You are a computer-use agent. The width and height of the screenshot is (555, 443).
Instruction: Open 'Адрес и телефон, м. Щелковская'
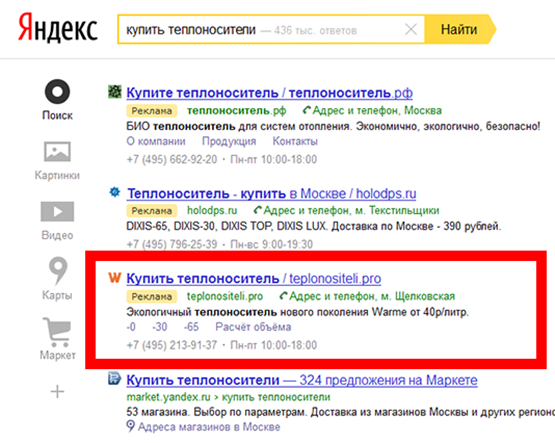click(367, 296)
